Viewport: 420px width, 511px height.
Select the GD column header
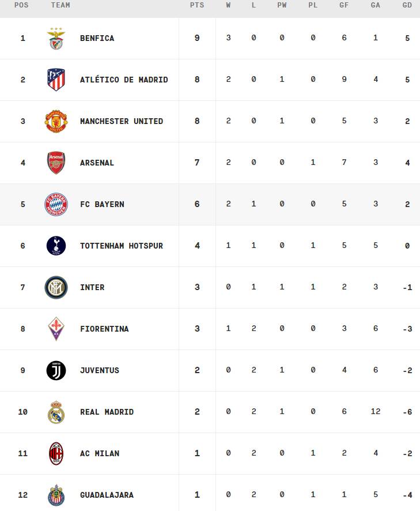[x=407, y=5]
